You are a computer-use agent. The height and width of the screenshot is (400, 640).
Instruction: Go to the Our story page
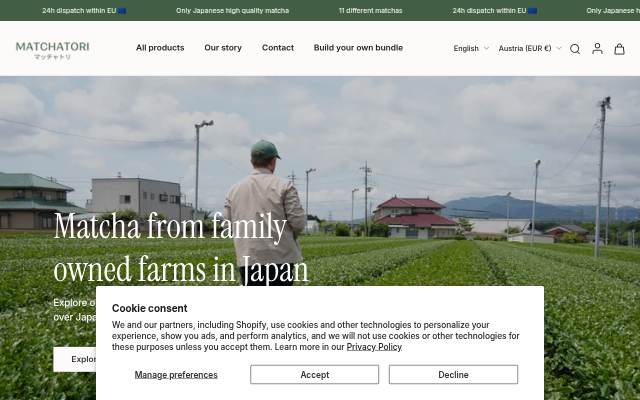click(223, 48)
